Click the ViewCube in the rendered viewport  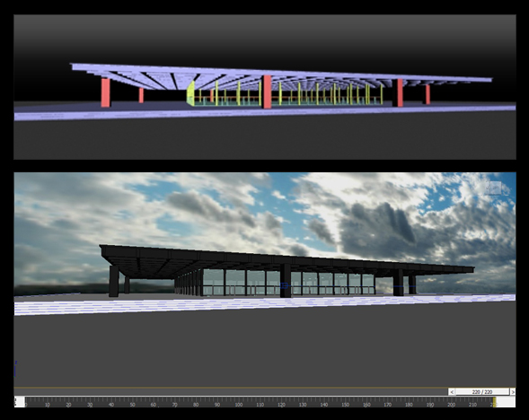tap(495, 188)
